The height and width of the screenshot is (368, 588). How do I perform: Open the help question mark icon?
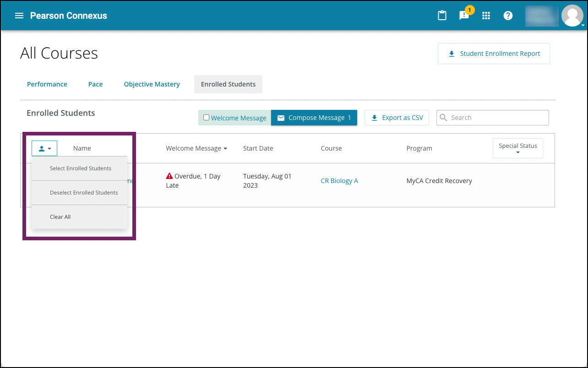point(508,16)
